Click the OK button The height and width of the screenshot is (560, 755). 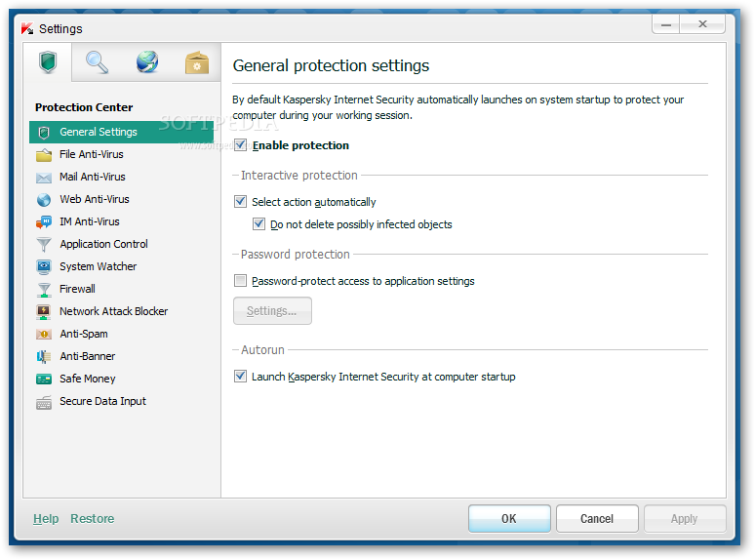pyautogui.click(x=509, y=519)
